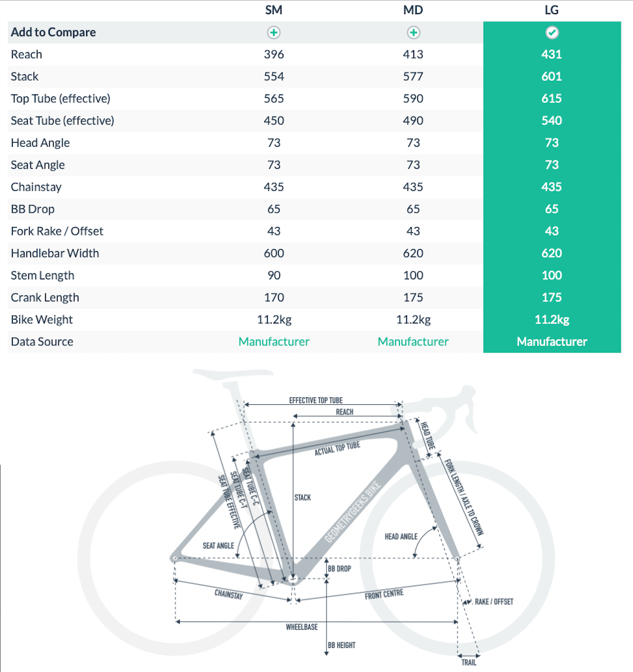This screenshot has width=633, height=672.
Task: Click the checkmark icon in the LG column
Action: (551, 32)
